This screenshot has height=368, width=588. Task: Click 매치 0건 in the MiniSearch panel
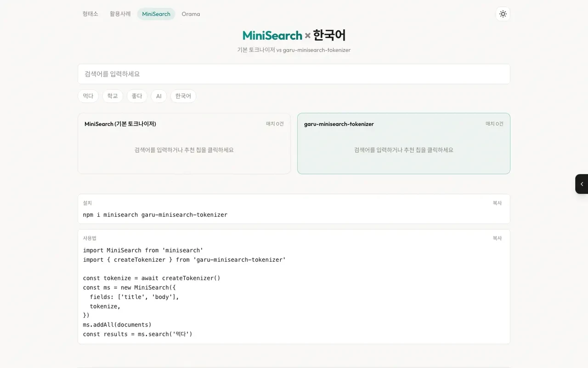[275, 124]
